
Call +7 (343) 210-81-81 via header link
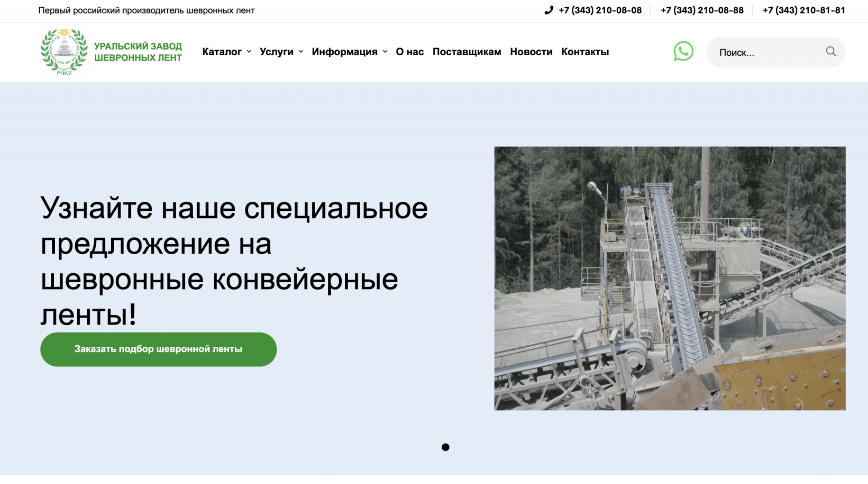803,9
